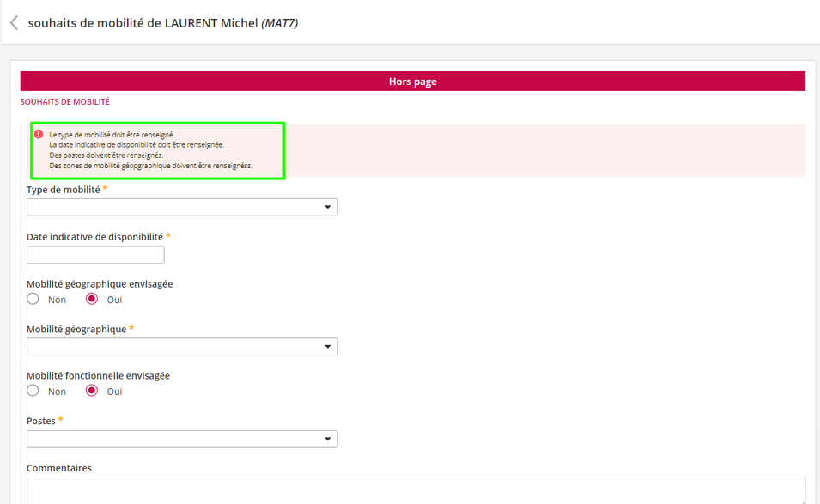Screen dimensions: 820x504
Task: Click the error message about postes
Action: (106, 155)
